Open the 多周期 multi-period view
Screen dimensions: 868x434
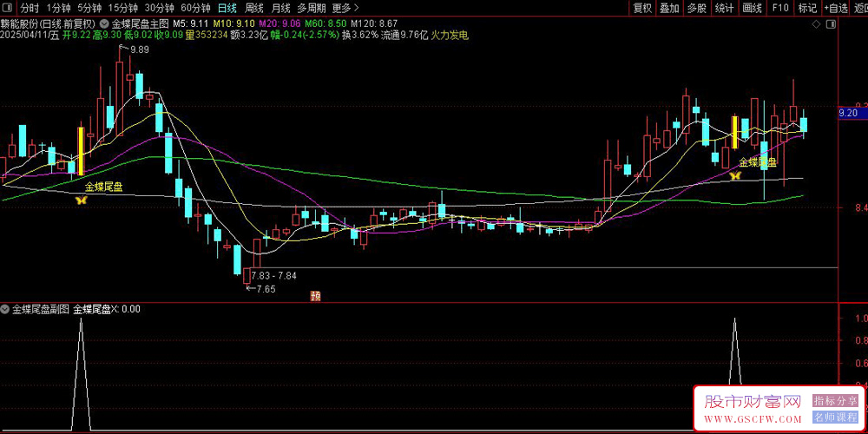click(x=312, y=8)
